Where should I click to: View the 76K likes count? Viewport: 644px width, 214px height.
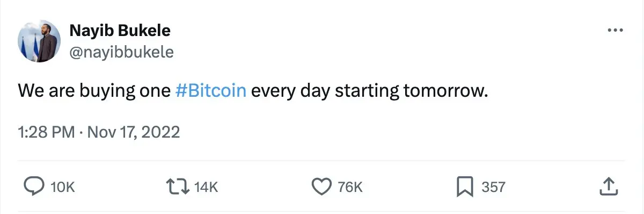[x=350, y=187]
